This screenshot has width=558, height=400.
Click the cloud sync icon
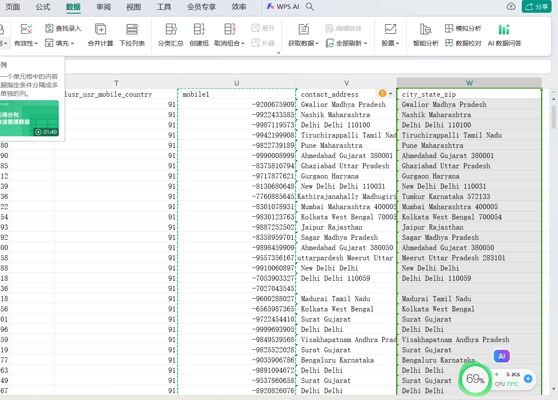(x=511, y=6)
